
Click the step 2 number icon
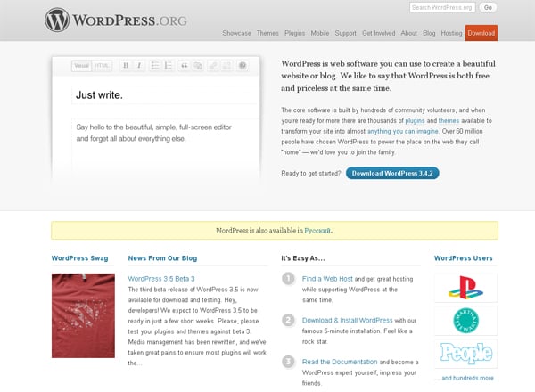pos(288,320)
